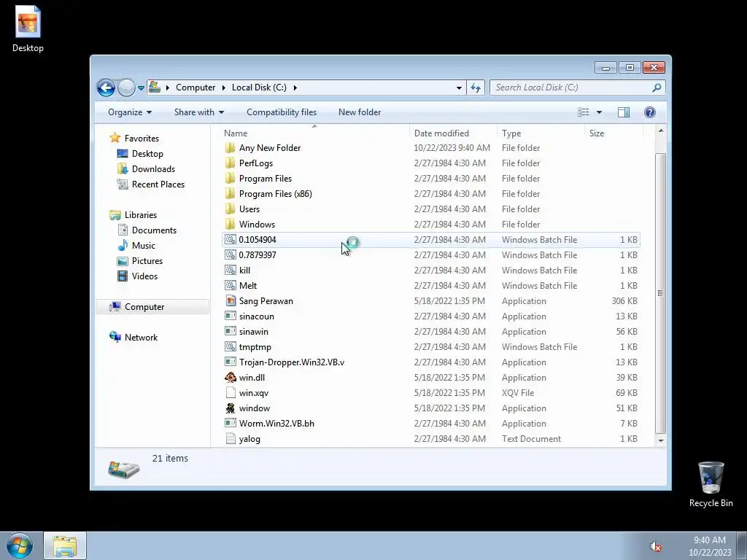Select the Program Files (x86) folder icon
Image resolution: width=747 pixels, height=560 pixels.
pos(230,194)
